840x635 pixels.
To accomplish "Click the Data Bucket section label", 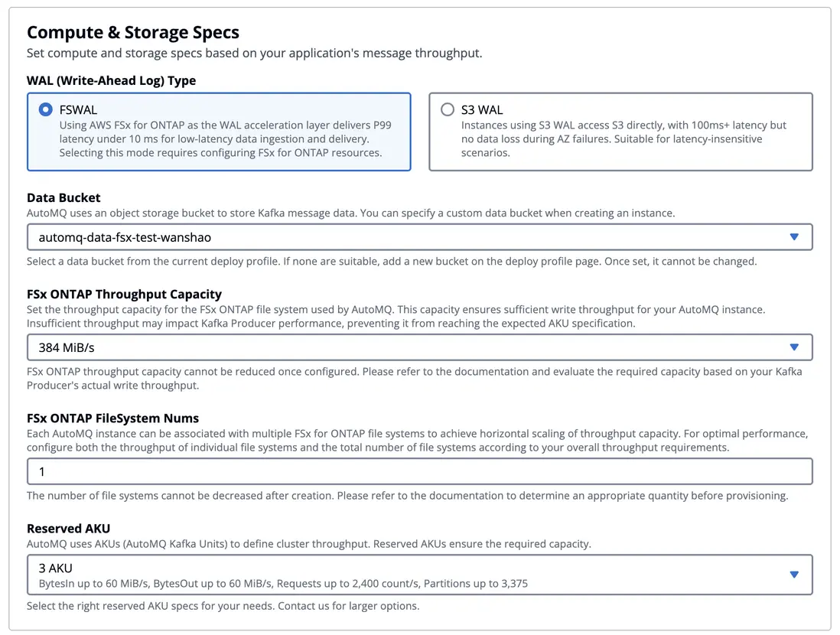I will tap(63, 197).
